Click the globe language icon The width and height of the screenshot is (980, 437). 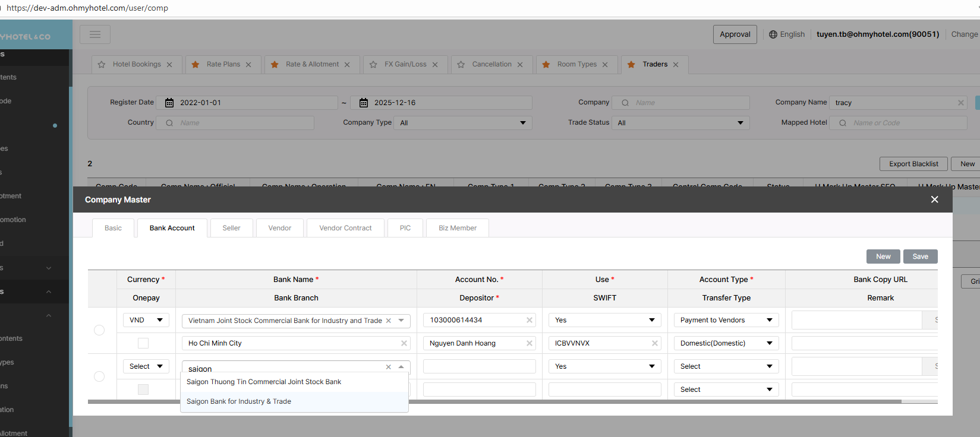pos(773,34)
